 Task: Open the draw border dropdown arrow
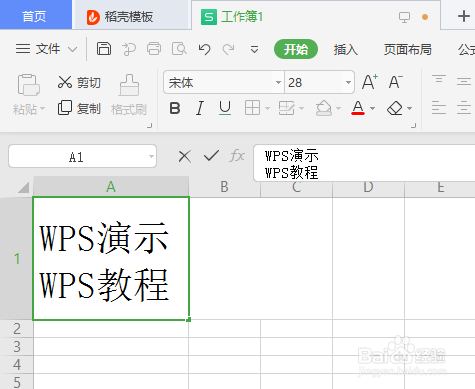point(302,108)
